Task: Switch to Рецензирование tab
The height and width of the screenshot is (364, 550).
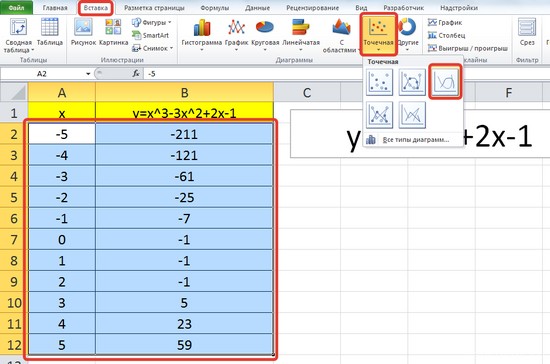Action: coord(313,7)
